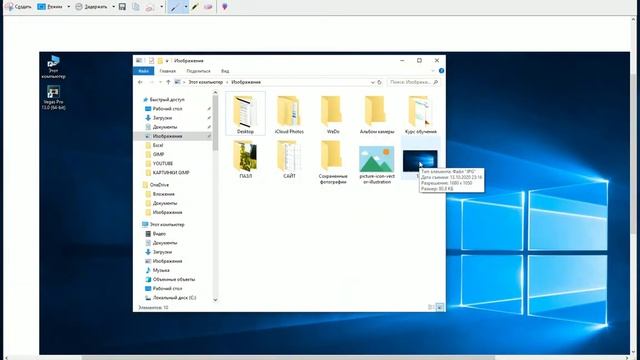The height and width of the screenshot is (360, 640).
Task: Open the Файл tab in Explorer
Action: (144, 71)
